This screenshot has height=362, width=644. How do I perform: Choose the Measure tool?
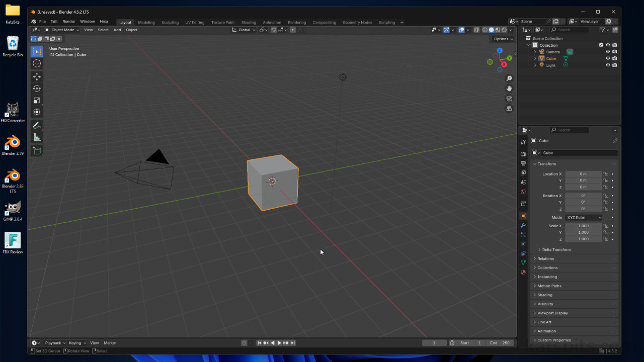(37, 137)
